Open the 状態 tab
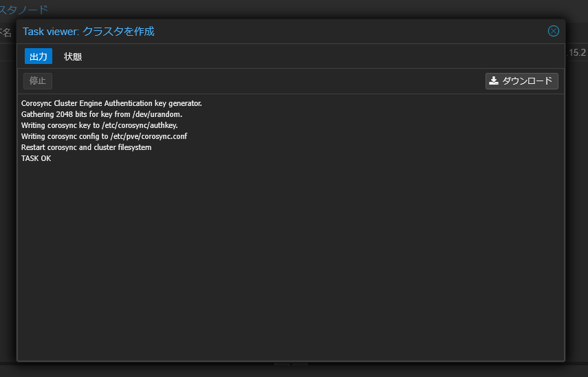Viewport: 588px width, 377px height. [73, 56]
